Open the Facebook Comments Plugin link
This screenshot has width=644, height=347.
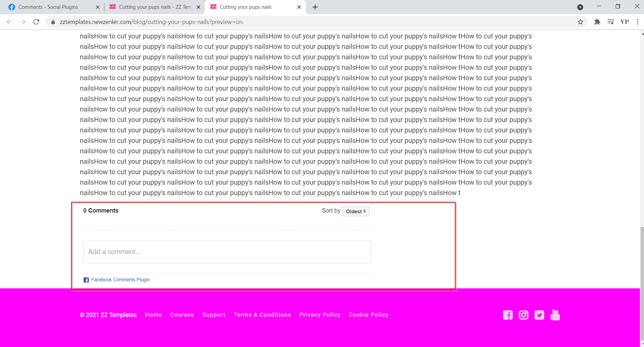pos(120,280)
